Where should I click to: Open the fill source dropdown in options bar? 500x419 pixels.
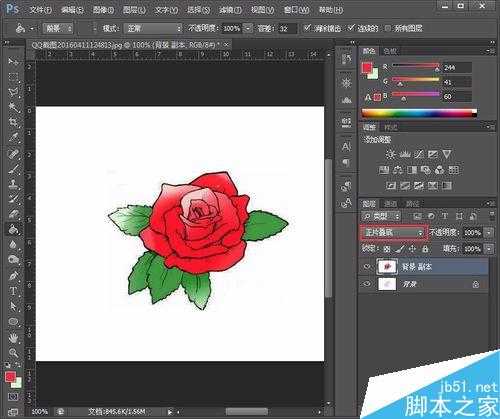tap(58, 29)
